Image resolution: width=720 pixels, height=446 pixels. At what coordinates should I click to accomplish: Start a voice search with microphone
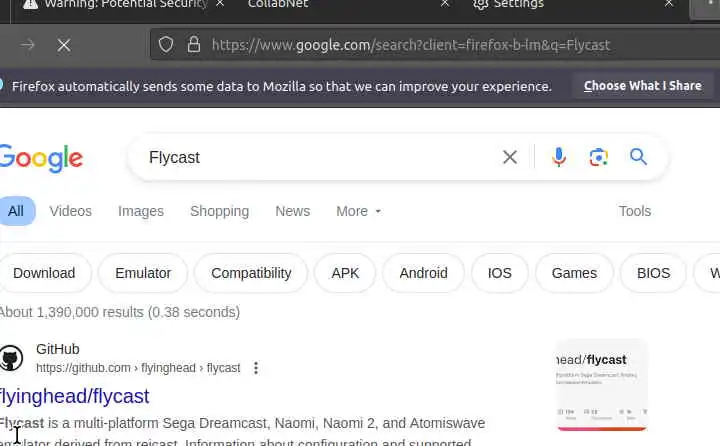559,157
